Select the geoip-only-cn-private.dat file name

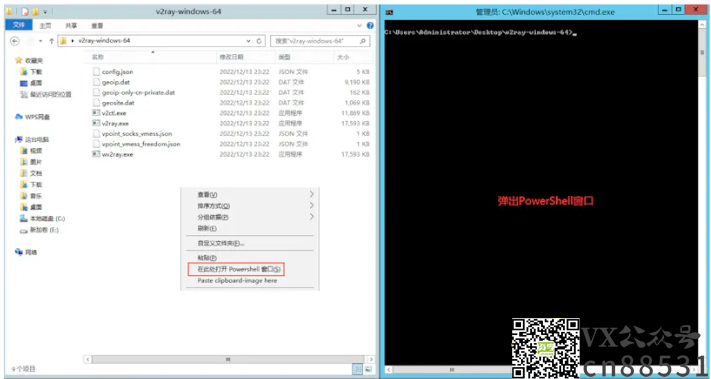138,92
